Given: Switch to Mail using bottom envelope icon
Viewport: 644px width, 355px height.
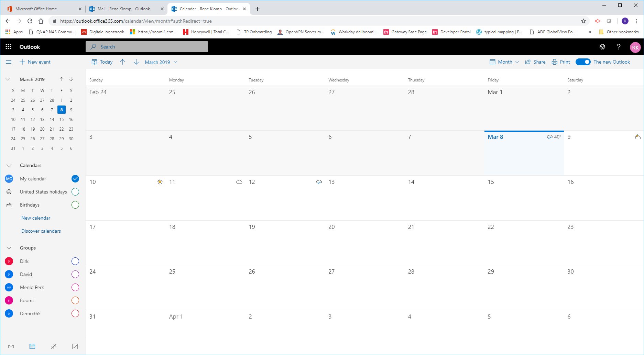Looking at the screenshot, I should point(11,346).
